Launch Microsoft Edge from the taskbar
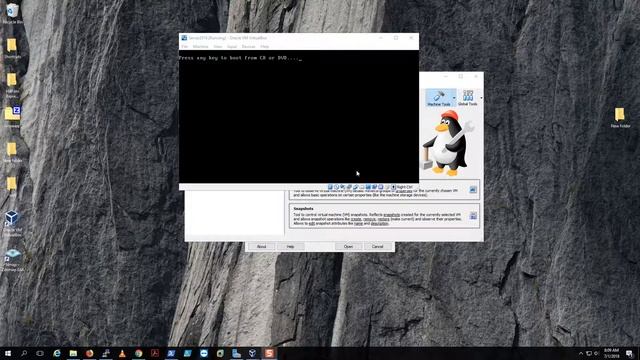This screenshot has width=640, height=360. point(57,353)
